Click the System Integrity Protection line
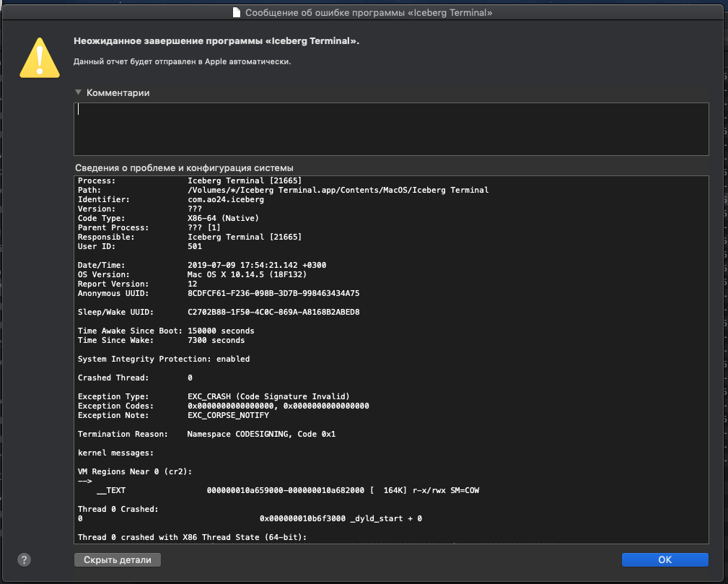 pos(164,359)
